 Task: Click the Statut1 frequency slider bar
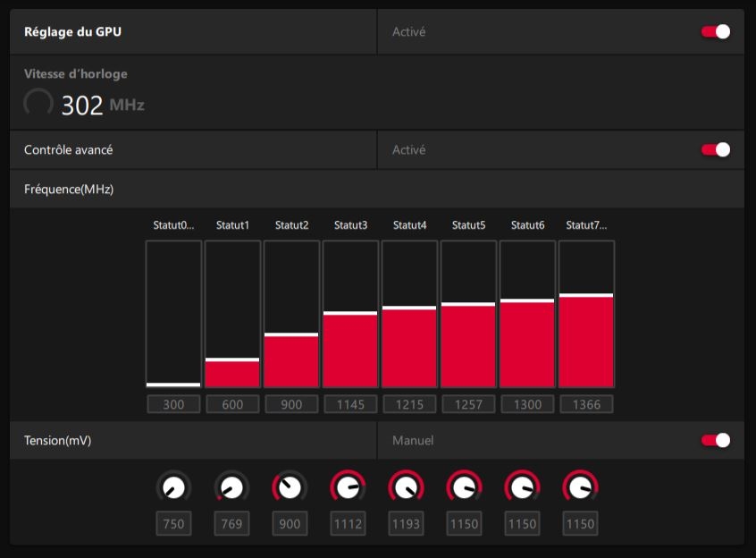point(232,314)
